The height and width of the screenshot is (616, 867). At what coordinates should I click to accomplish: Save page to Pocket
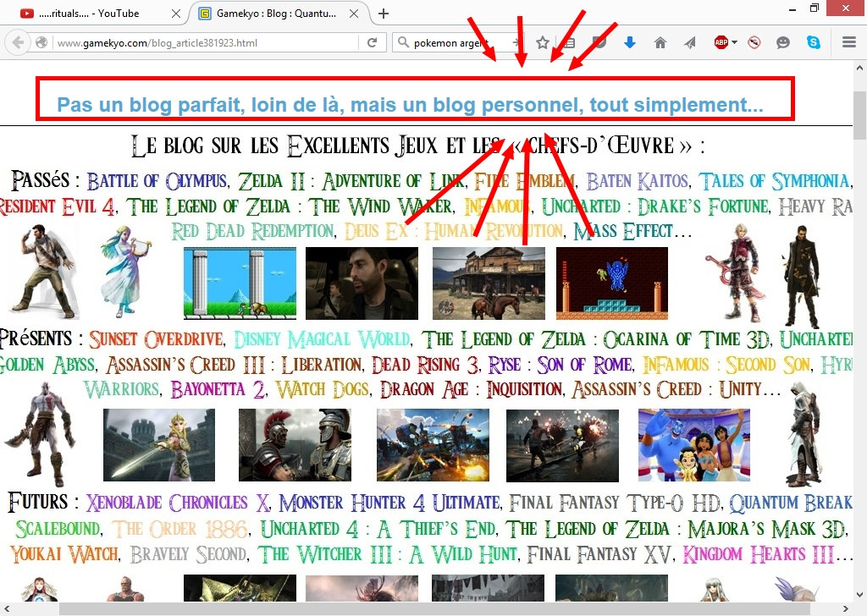pos(599,42)
